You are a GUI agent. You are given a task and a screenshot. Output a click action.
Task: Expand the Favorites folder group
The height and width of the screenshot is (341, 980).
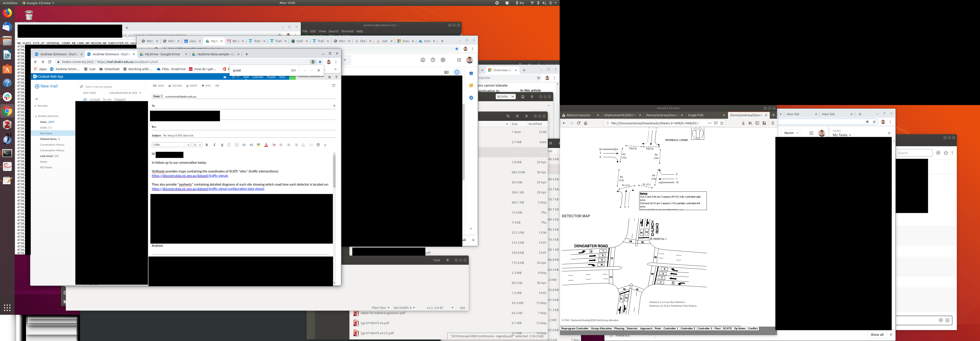(35, 106)
